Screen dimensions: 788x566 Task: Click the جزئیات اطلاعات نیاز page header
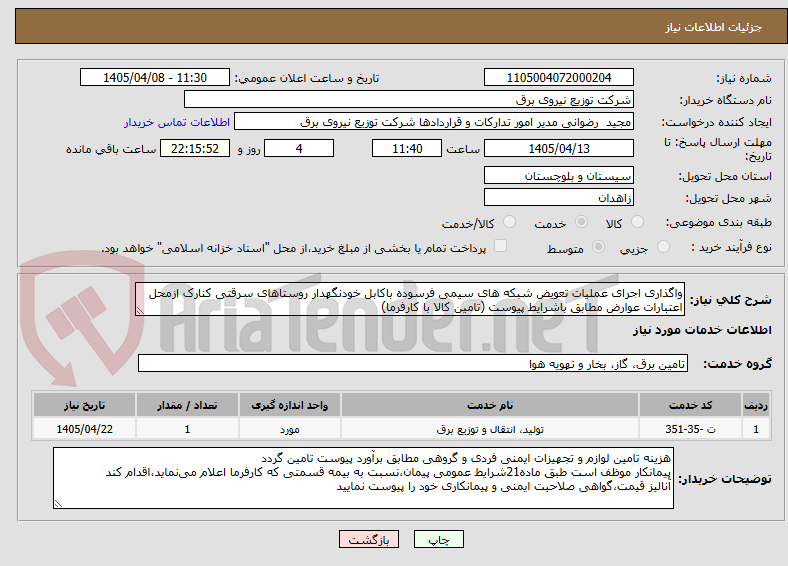714,27
